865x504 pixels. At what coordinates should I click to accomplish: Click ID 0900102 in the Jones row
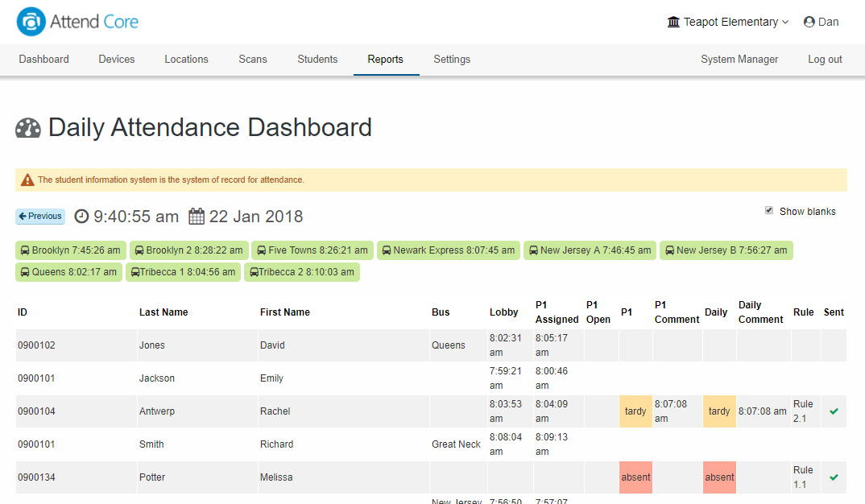click(x=36, y=345)
